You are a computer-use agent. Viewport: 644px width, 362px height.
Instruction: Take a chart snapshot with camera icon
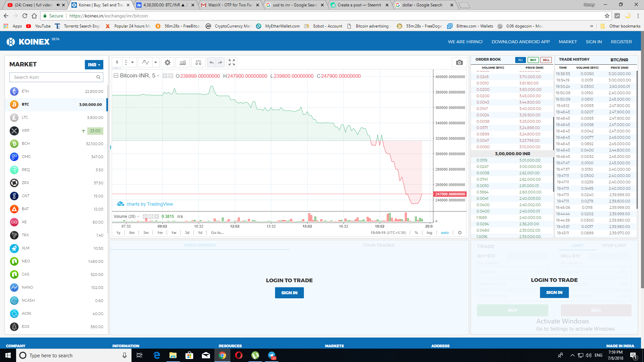coord(460,62)
